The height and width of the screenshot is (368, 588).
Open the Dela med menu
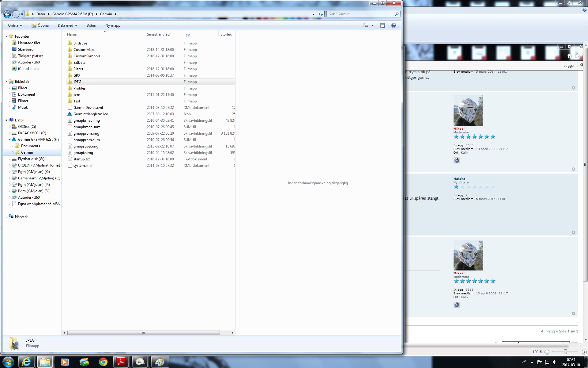click(67, 25)
